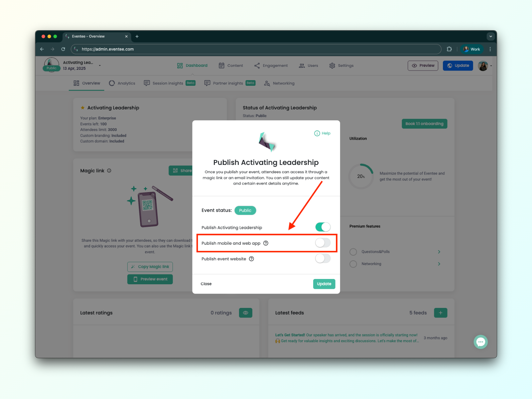Close the Eventee - Overview tab
532x399 pixels.
[126, 37]
